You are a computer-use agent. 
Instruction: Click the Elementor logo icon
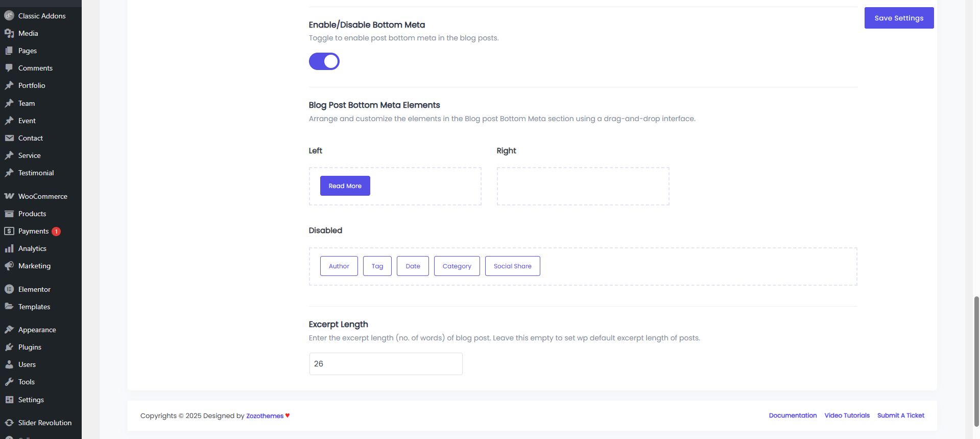(9, 289)
